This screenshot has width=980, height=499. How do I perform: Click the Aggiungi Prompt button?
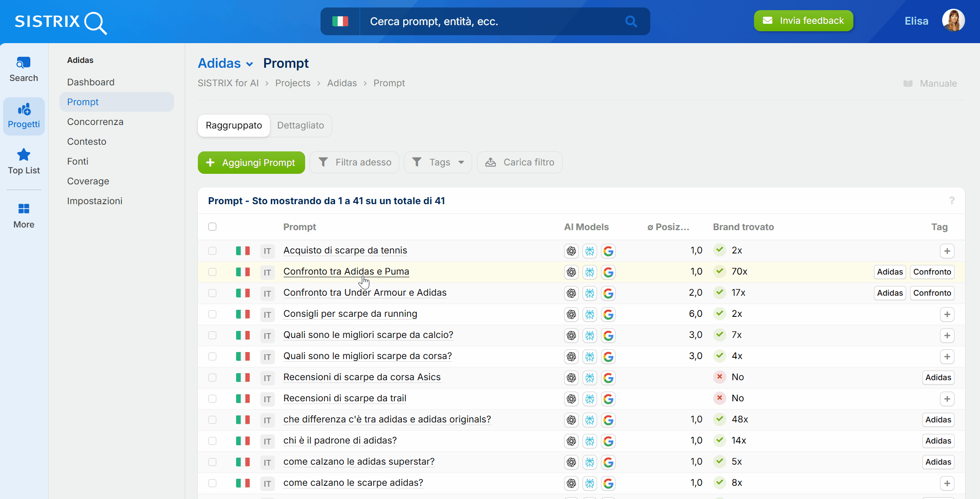[x=251, y=162]
